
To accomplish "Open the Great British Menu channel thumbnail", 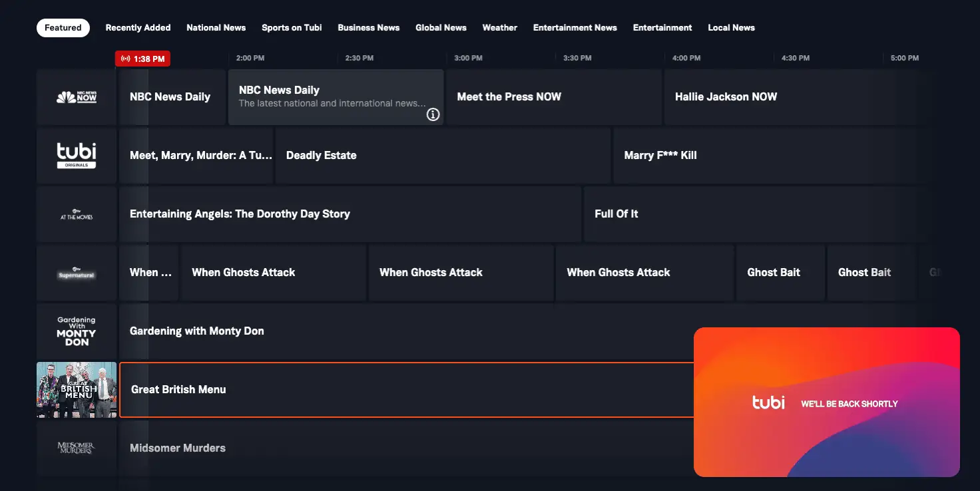I will point(77,390).
